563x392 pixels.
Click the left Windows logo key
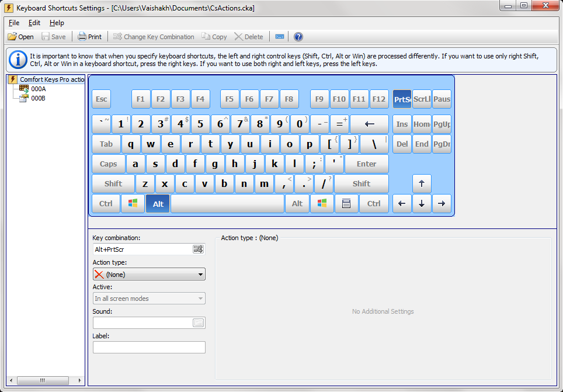[x=133, y=204]
